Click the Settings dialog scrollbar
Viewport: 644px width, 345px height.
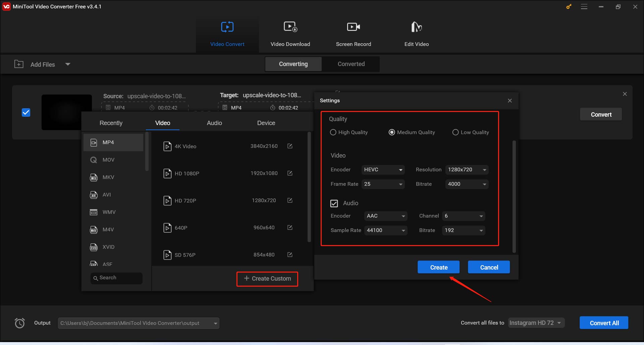[514, 196]
